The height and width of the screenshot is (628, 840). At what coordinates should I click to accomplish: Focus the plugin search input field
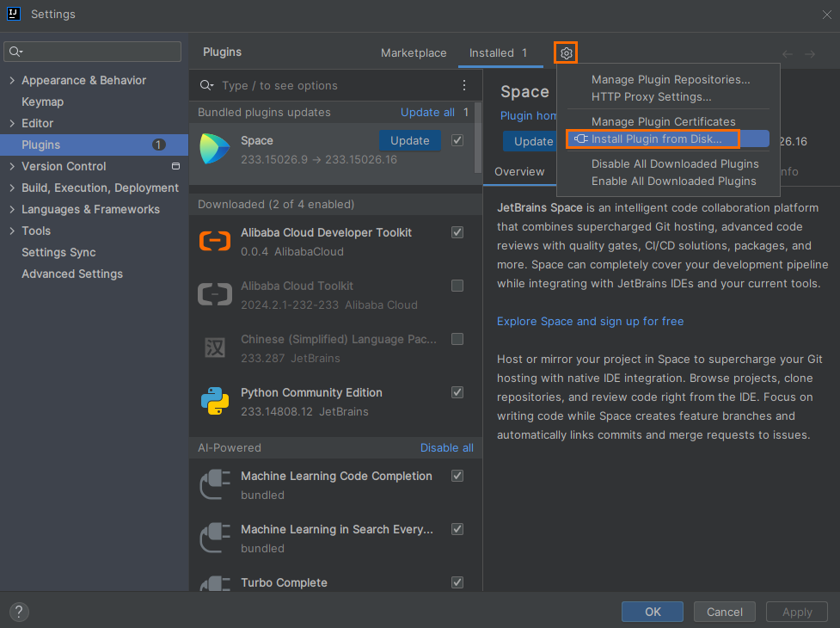pos(338,85)
